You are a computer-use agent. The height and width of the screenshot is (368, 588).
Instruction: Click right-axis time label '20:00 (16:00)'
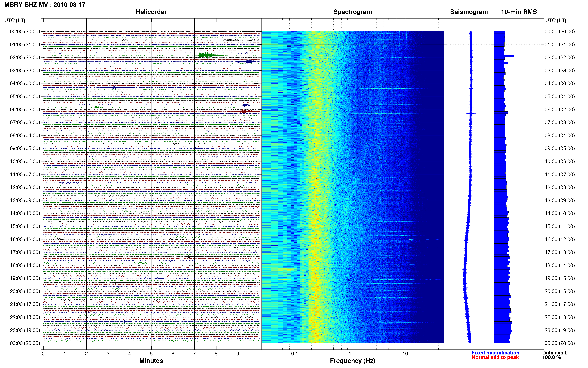point(560,291)
